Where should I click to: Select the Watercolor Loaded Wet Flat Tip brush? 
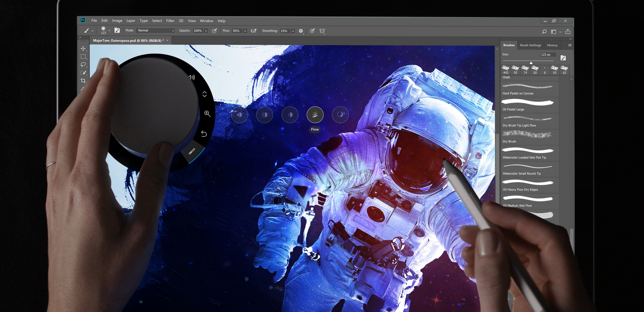point(530,153)
